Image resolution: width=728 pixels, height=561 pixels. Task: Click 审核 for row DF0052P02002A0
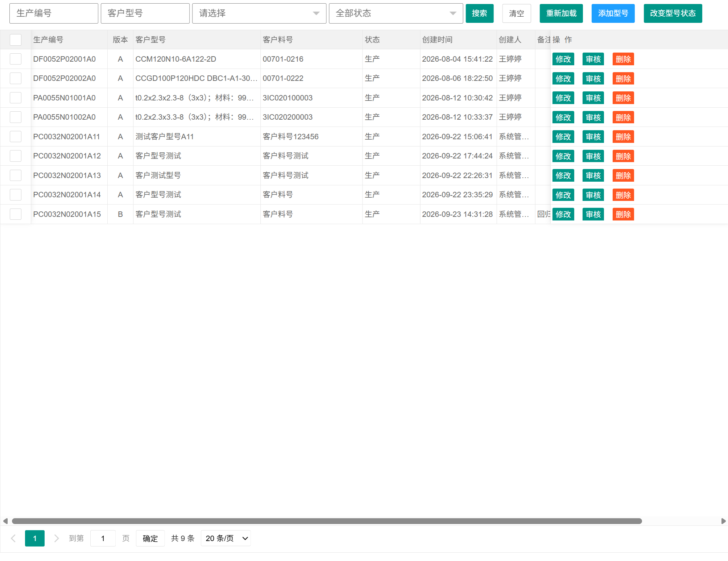click(x=593, y=79)
